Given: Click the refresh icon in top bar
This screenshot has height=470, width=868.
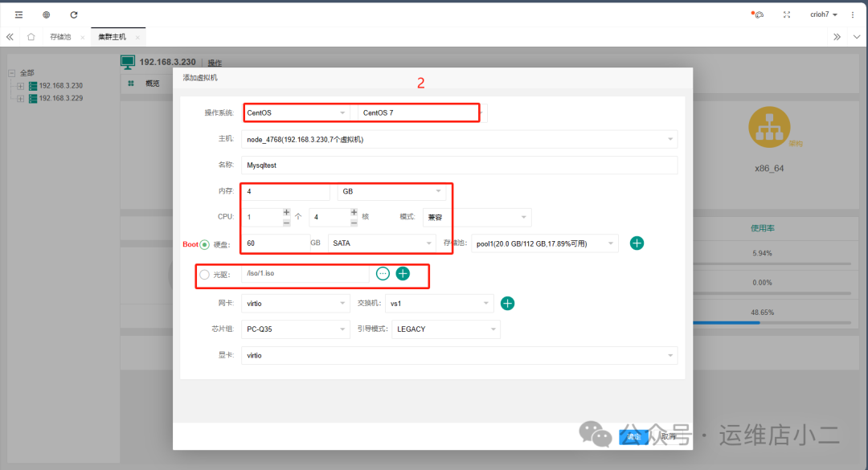Looking at the screenshot, I should pyautogui.click(x=74, y=15).
